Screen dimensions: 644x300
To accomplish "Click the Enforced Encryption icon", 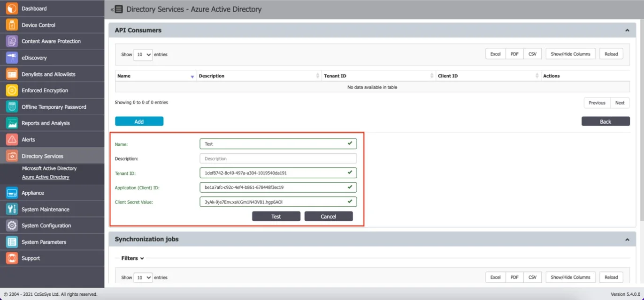I will click(x=12, y=90).
